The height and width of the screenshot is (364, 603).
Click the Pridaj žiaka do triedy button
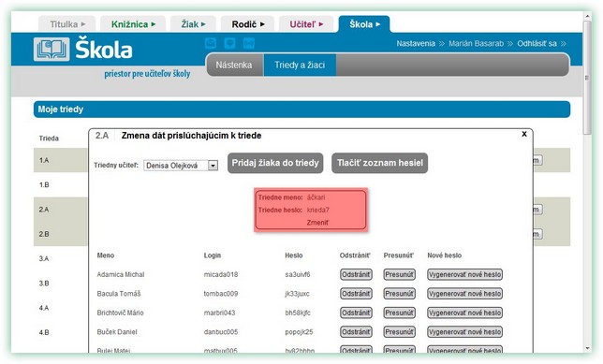[275, 163]
